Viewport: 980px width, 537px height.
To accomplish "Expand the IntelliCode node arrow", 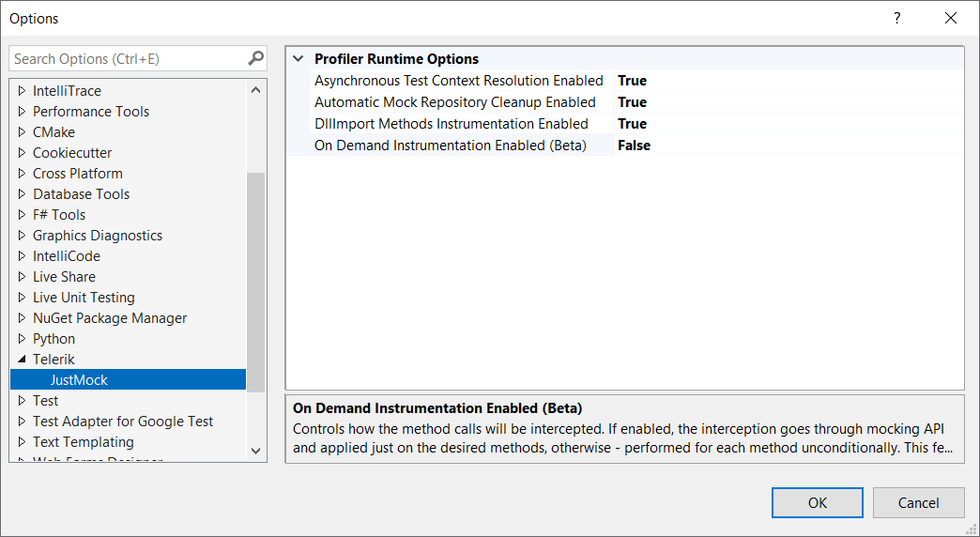I will click(x=23, y=256).
